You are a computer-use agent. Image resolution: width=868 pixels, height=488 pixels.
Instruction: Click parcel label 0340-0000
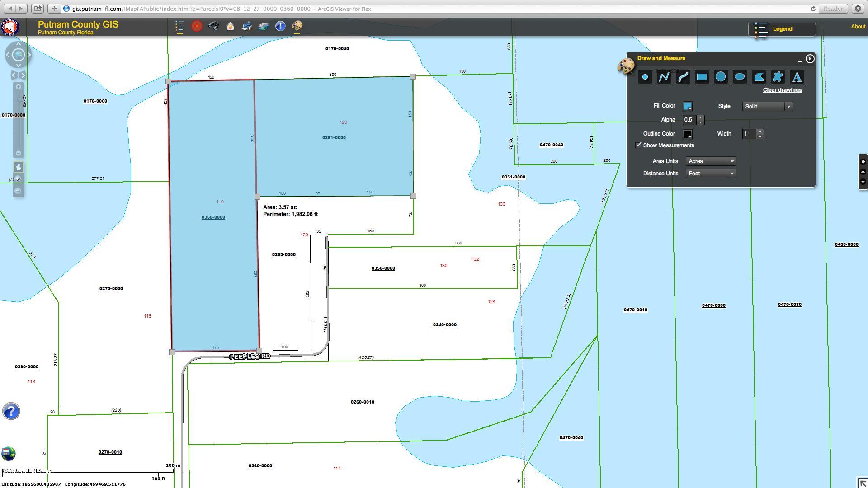tap(445, 325)
